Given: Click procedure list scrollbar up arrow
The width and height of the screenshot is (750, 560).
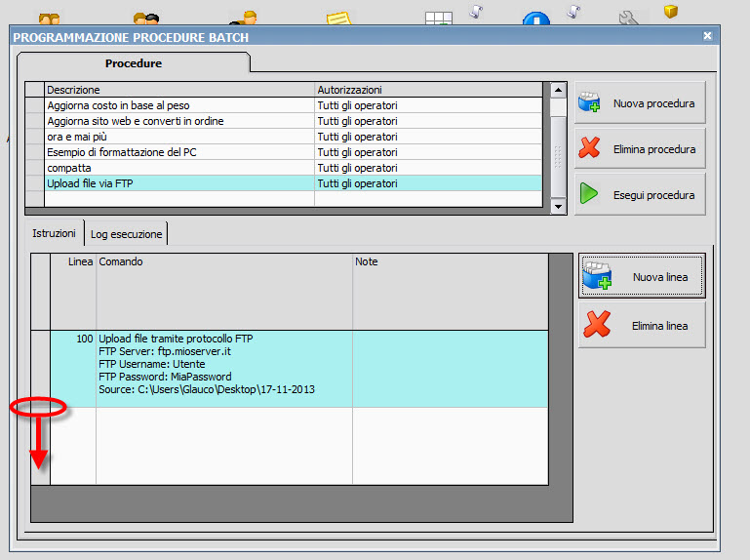Looking at the screenshot, I should 558,90.
